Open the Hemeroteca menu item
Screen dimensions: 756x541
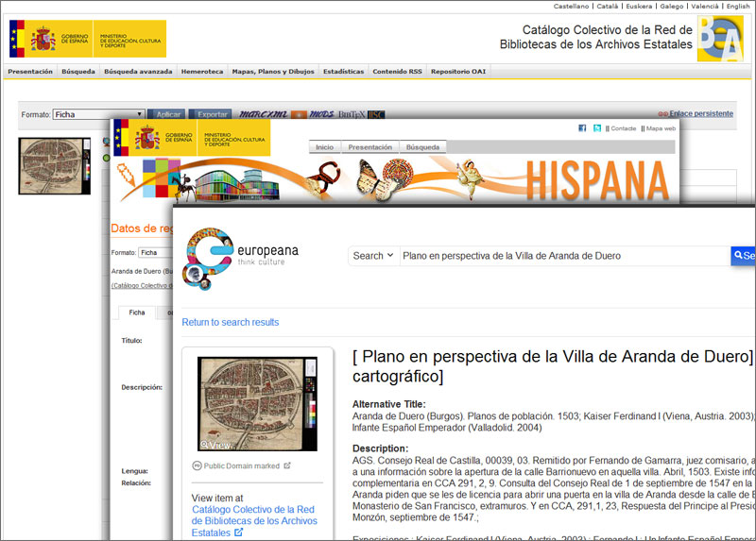click(202, 72)
